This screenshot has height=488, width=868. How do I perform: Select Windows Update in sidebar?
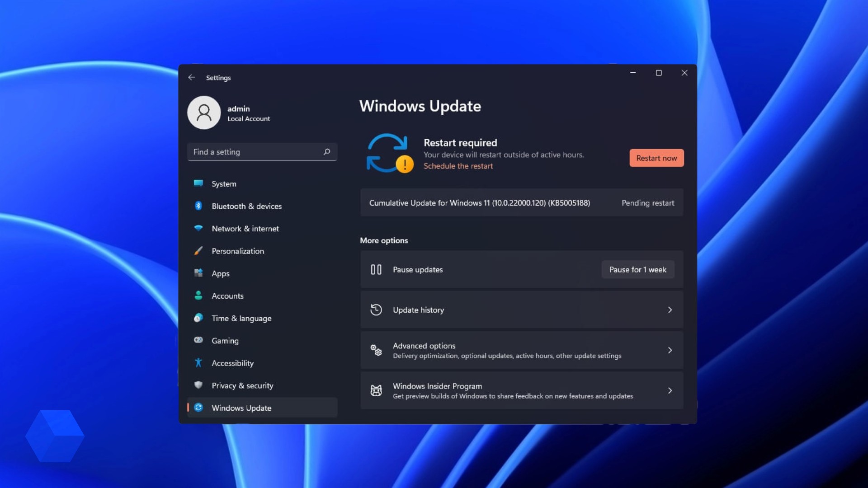262,408
